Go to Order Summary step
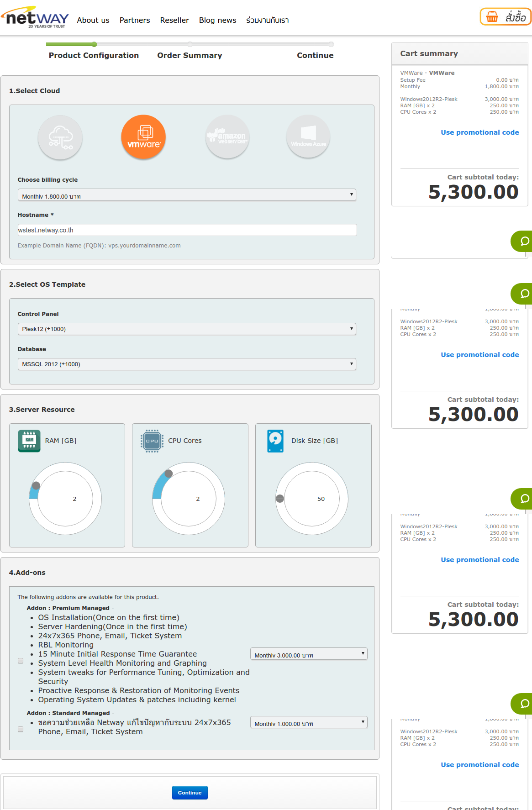This screenshot has width=532, height=810. click(190, 55)
